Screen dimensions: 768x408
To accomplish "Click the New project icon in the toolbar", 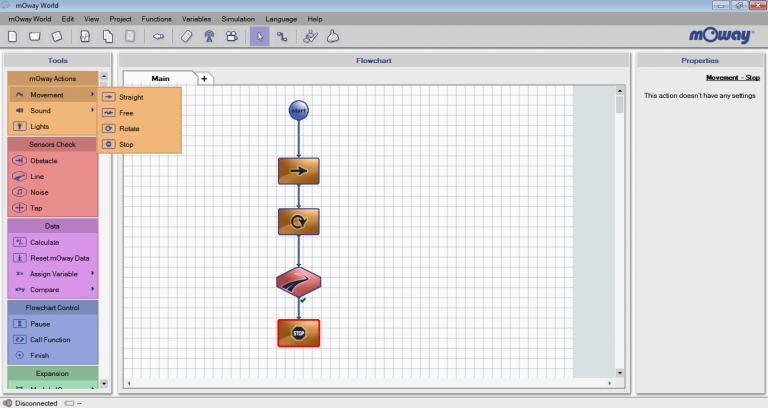I will (x=13, y=36).
